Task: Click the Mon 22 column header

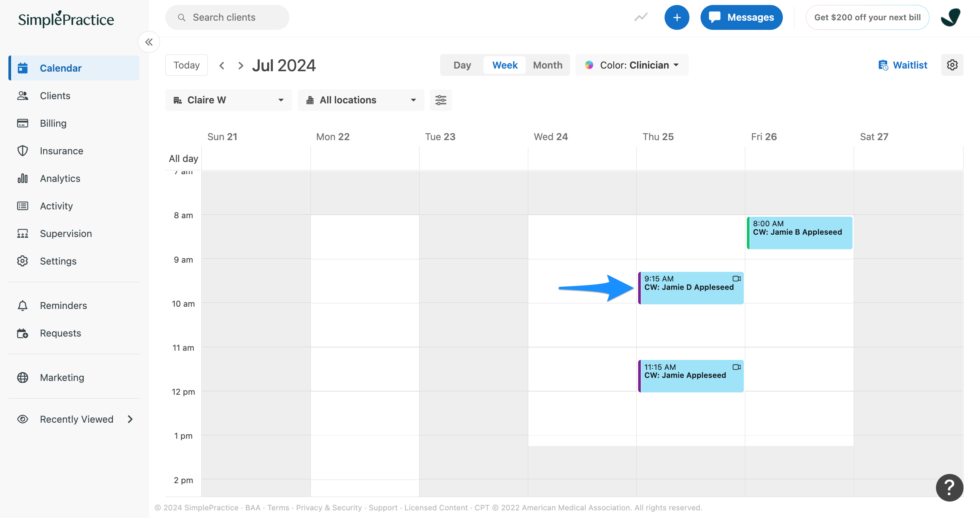Action: pyautogui.click(x=333, y=137)
